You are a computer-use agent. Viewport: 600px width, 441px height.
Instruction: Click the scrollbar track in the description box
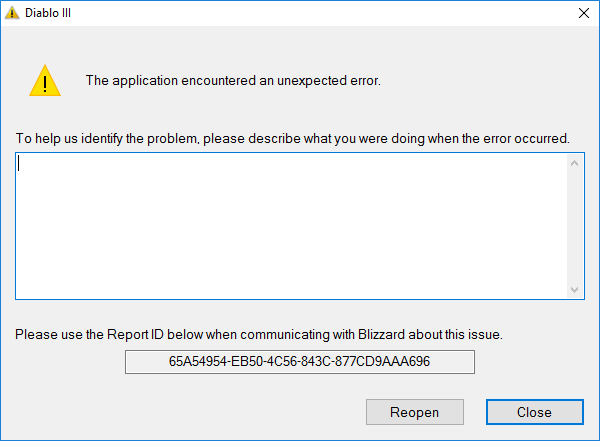(574, 227)
